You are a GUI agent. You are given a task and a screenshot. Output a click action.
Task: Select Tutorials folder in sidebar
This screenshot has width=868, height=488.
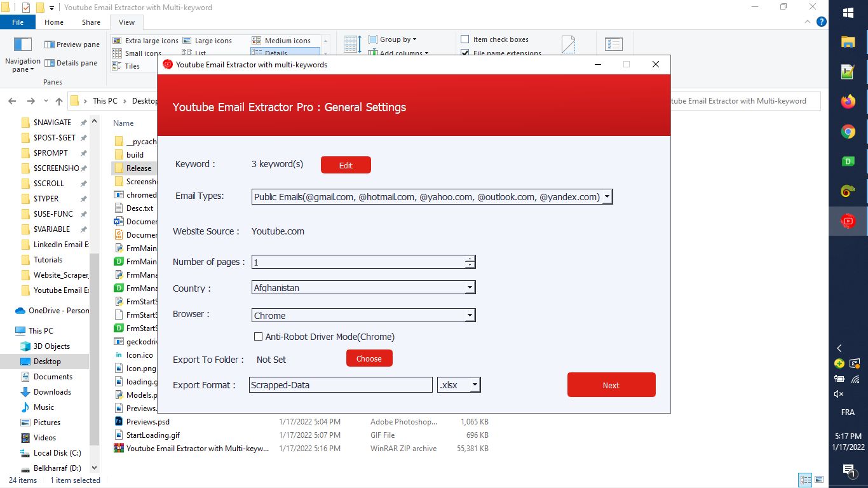tap(48, 259)
